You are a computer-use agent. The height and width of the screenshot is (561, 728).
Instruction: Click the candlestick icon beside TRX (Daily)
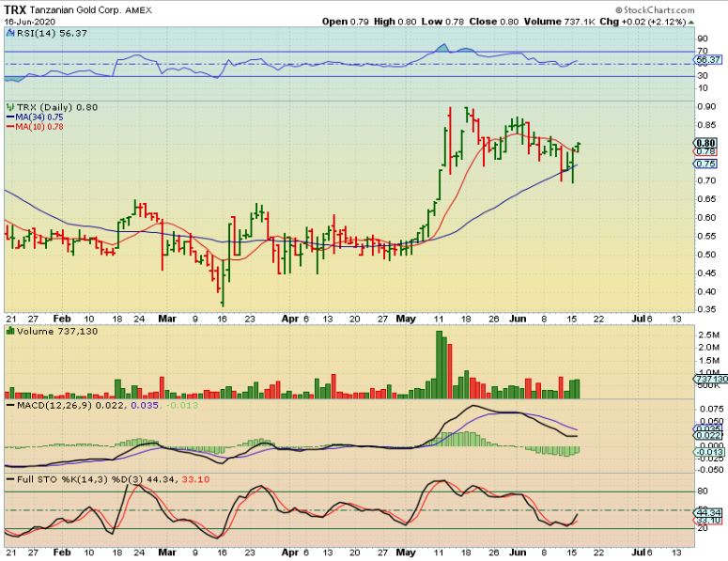(x=10, y=107)
